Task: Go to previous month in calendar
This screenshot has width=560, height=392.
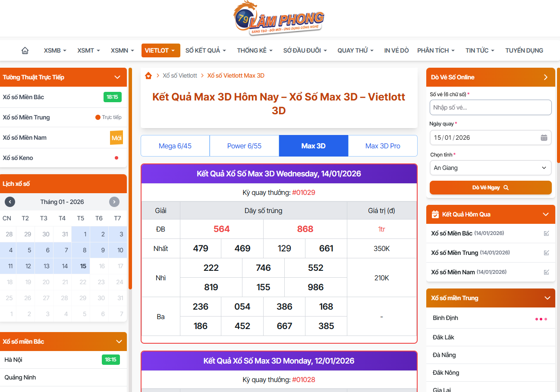Action: coord(10,202)
